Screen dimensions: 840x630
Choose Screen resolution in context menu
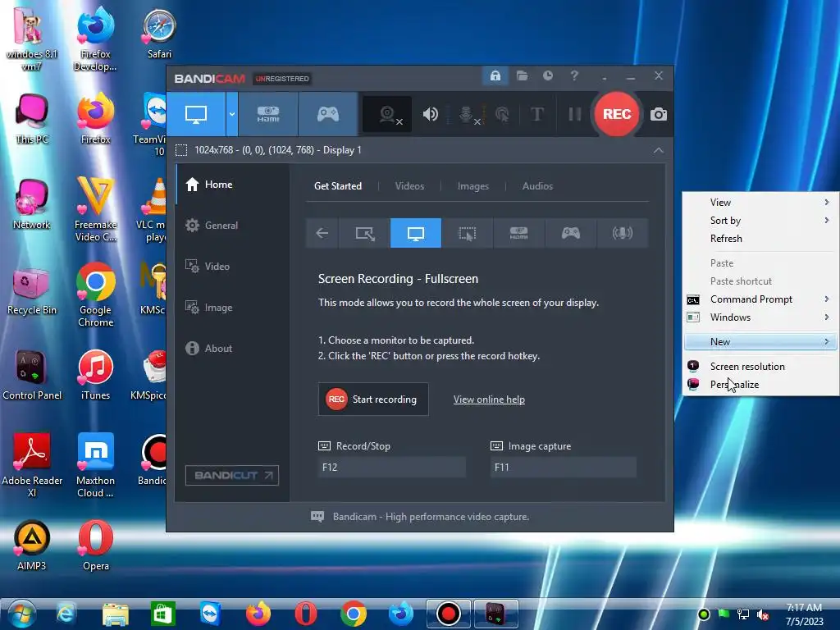click(x=761, y=367)
